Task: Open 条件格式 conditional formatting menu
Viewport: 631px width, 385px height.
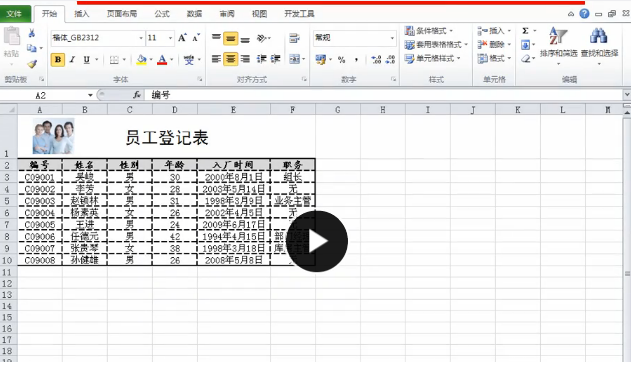Action: 429,31
